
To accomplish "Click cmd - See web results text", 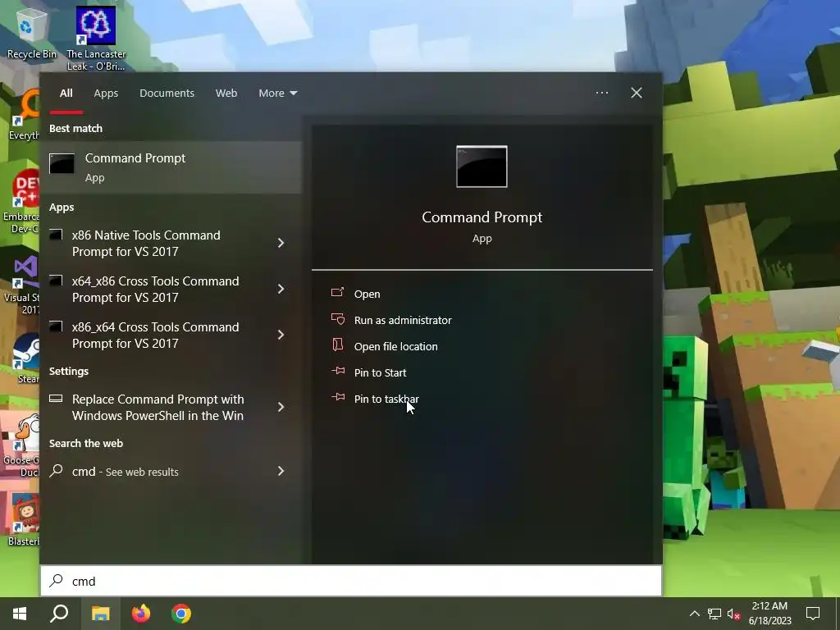I will (126, 472).
